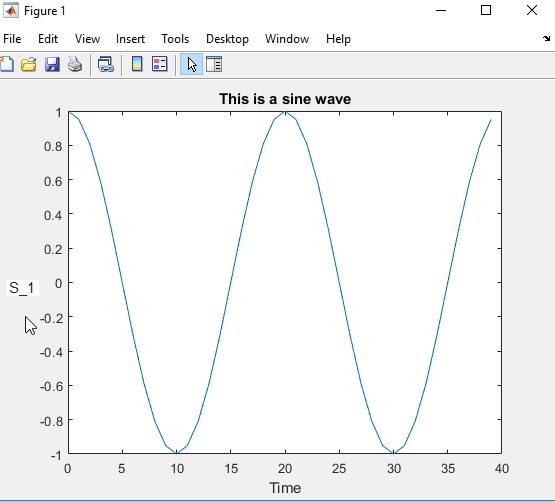Image resolution: width=555 pixels, height=502 pixels.
Task: Open a file with the folder icon
Action: (29, 64)
